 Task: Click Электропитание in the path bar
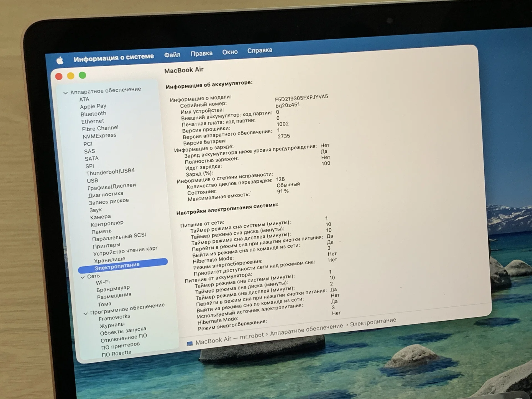click(373, 322)
